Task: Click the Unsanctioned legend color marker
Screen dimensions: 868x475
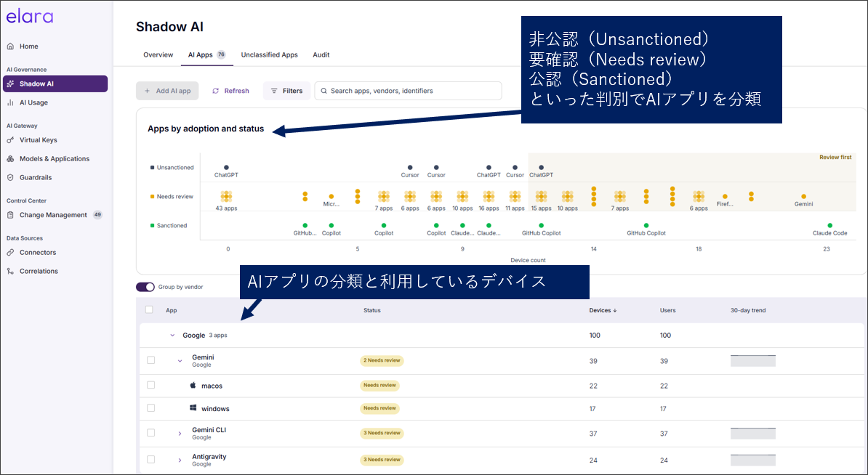Action: [152, 168]
